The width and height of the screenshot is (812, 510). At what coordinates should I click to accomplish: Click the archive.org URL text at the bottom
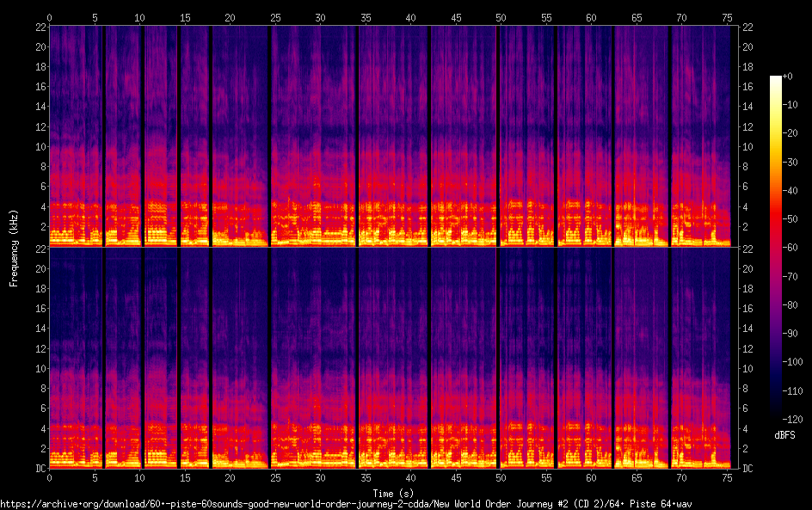(x=346, y=504)
